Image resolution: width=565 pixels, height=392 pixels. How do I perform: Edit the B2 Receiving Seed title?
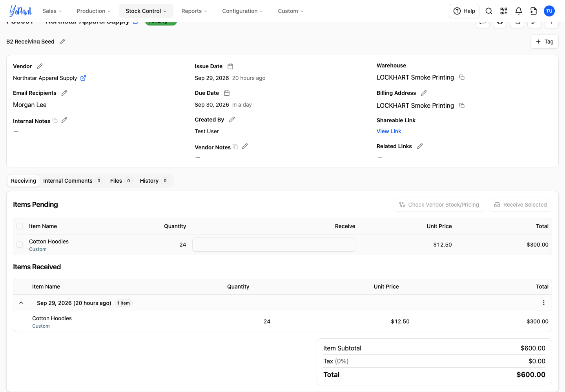(62, 42)
